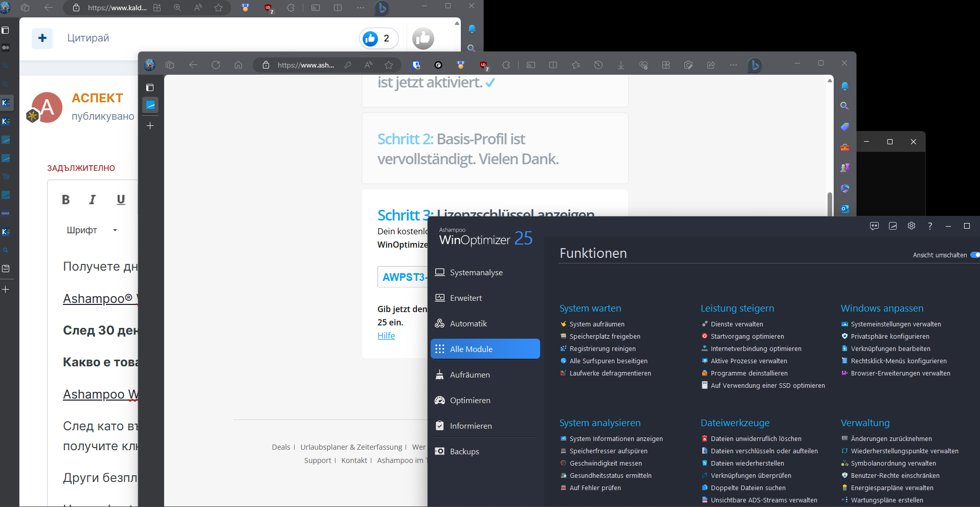Screen dimensions: 980x507
Task: Open WinOptimizer feedback speech bubble icon
Action: (875, 226)
